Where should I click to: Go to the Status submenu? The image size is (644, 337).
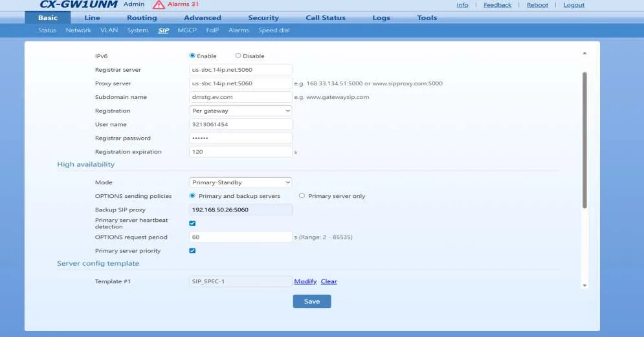click(47, 30)
